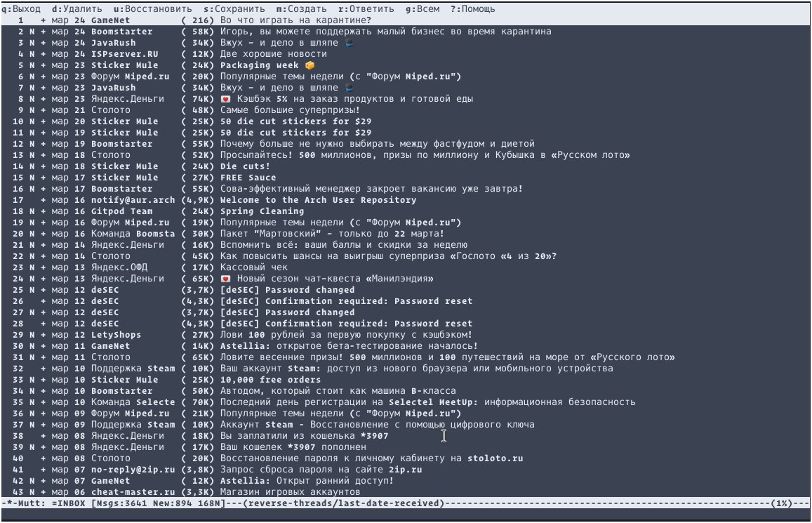
Task: Click the (1%) position indicator
Action: (781, 503)
